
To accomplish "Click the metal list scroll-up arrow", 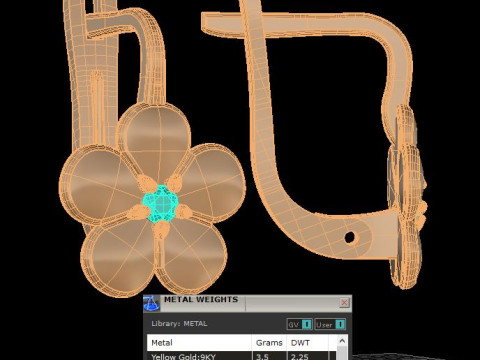I will pos(342,341).
